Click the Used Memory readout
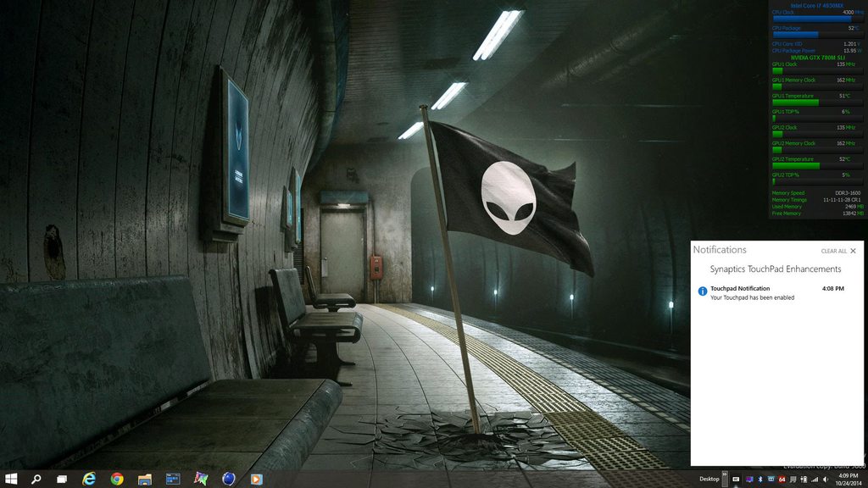868x488 pixels. click(816, 207)
